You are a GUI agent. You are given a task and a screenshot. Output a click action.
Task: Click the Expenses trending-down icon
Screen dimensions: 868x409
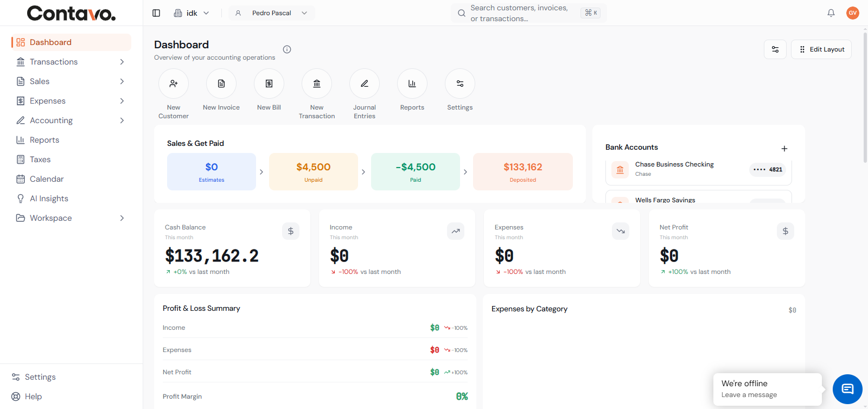621,231
